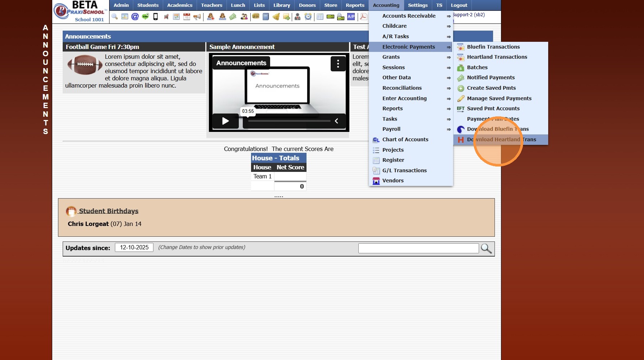The width and height of the screenshot is (644, 360).
Task: Click the PraxiSchool logo
Action: 81,11
